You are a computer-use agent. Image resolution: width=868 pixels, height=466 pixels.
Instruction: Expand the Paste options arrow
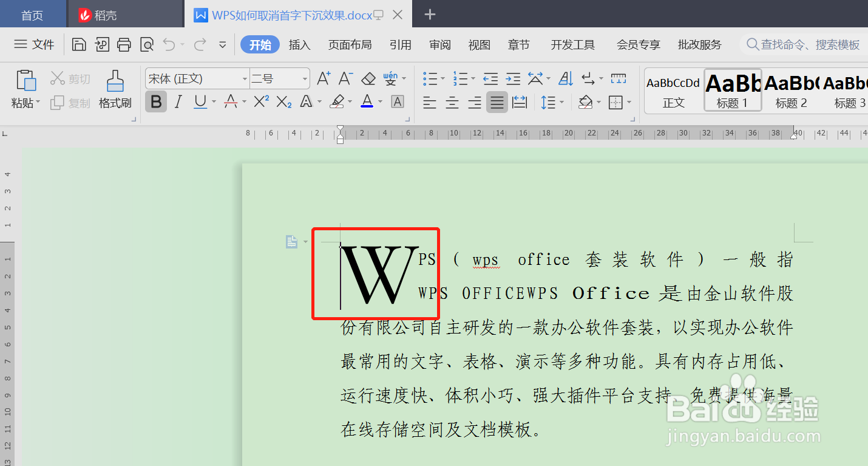pos(38,103)
